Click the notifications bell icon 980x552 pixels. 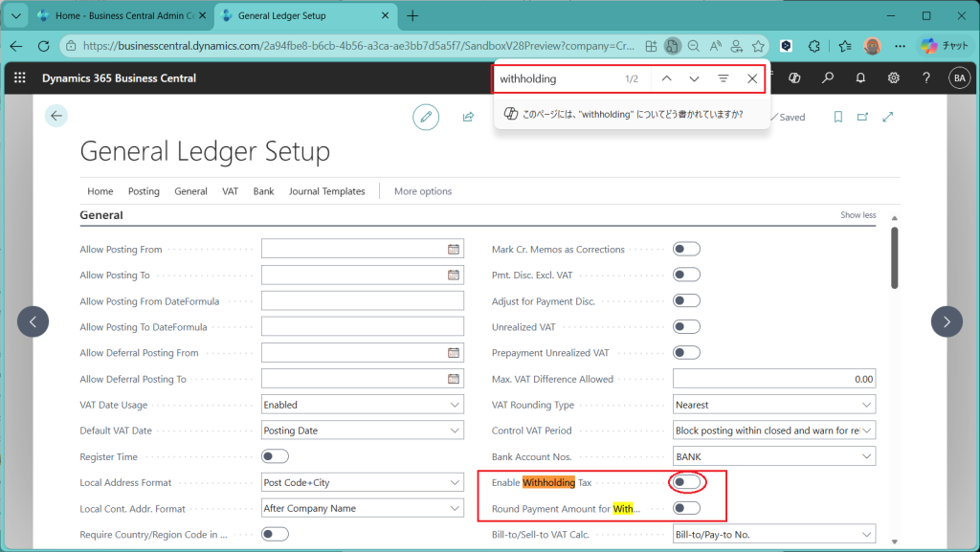click(860, 78)
